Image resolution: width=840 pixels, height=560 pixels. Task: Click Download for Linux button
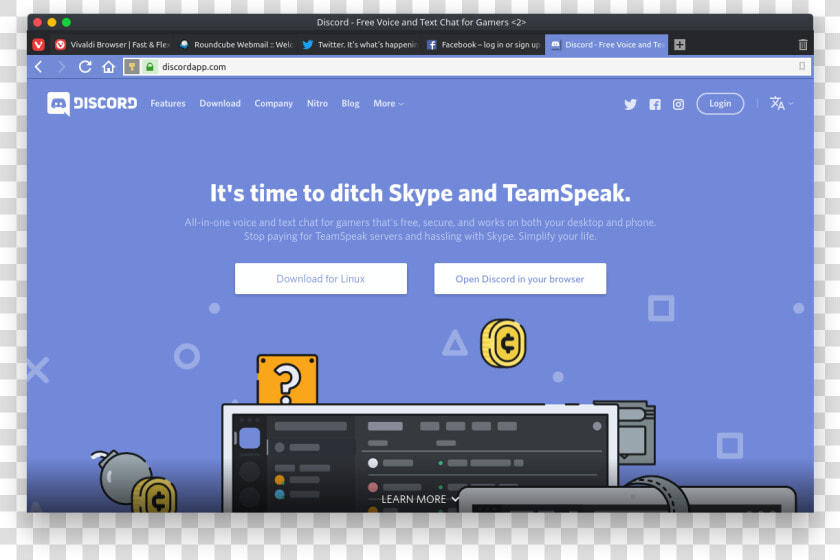[x=321, y=279]
